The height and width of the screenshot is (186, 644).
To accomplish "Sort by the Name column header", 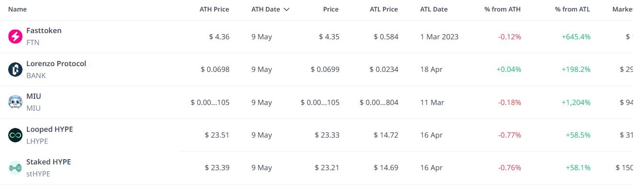I will point(17,9).
